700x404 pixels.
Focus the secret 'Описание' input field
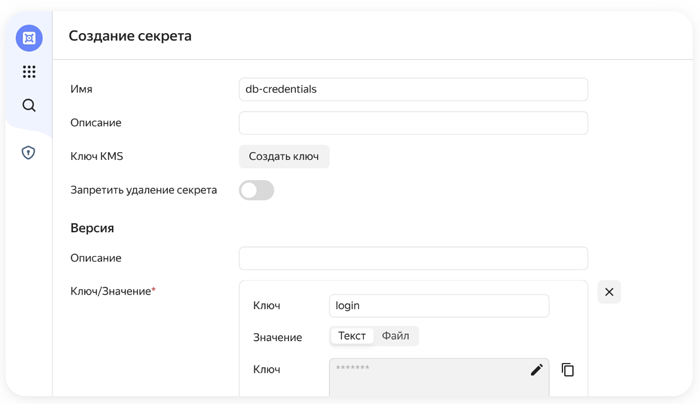point(413,123)
